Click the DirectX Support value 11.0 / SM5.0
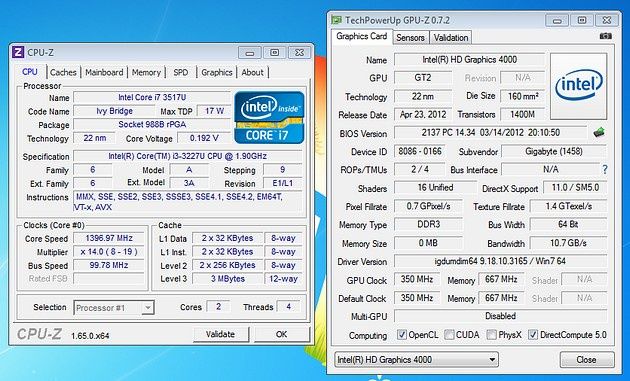630x381 pixels. pos(575,188)
